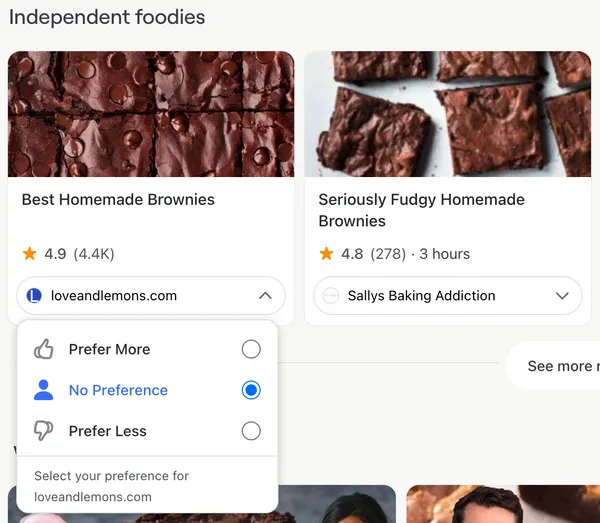The height and width of the screenshot is (523, 600).
Task: Click the thumbs-up Prefer More icon
Action: coord(44,349)
